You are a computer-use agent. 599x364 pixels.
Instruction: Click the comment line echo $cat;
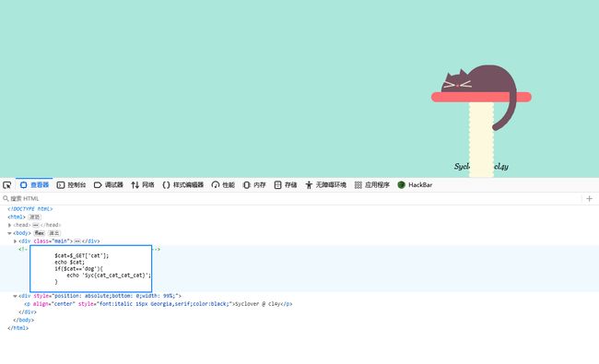coord(69,262)
